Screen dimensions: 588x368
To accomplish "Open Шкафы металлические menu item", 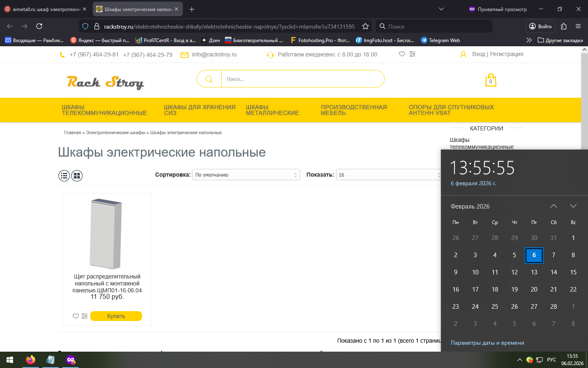I will (x=272, y=110).
